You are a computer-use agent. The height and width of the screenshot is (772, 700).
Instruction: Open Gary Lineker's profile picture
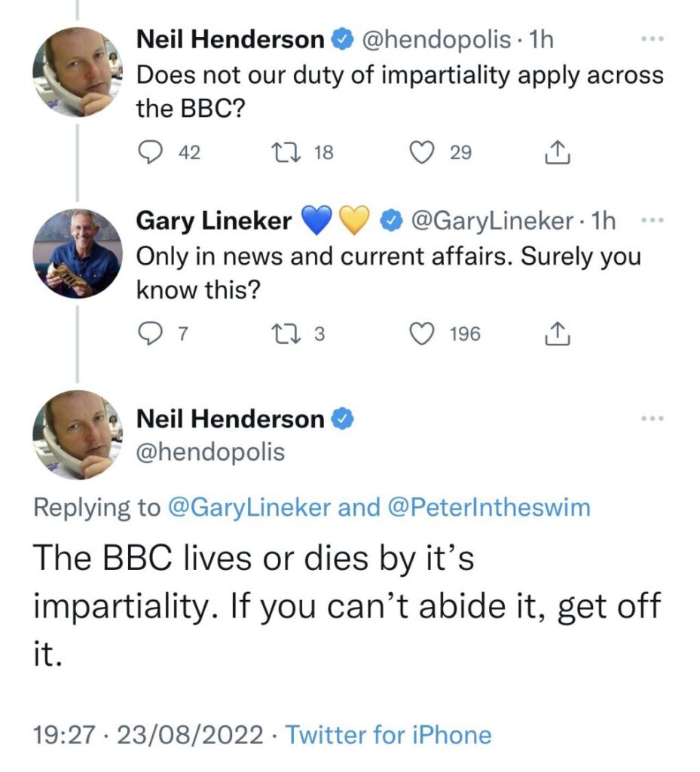77,253
